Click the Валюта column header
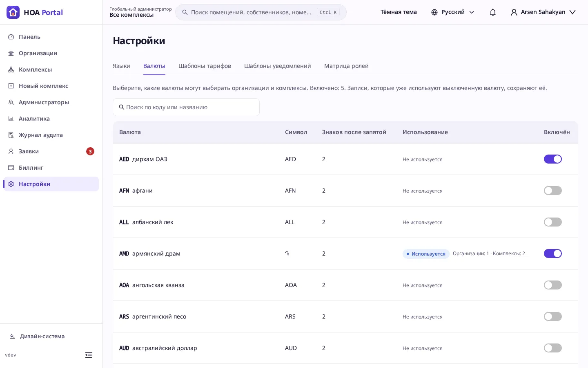 (x=130, y=132)
